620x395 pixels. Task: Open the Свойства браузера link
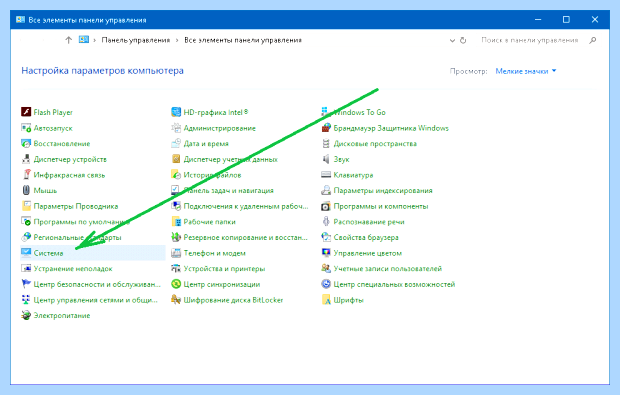[x=366, y=237]
